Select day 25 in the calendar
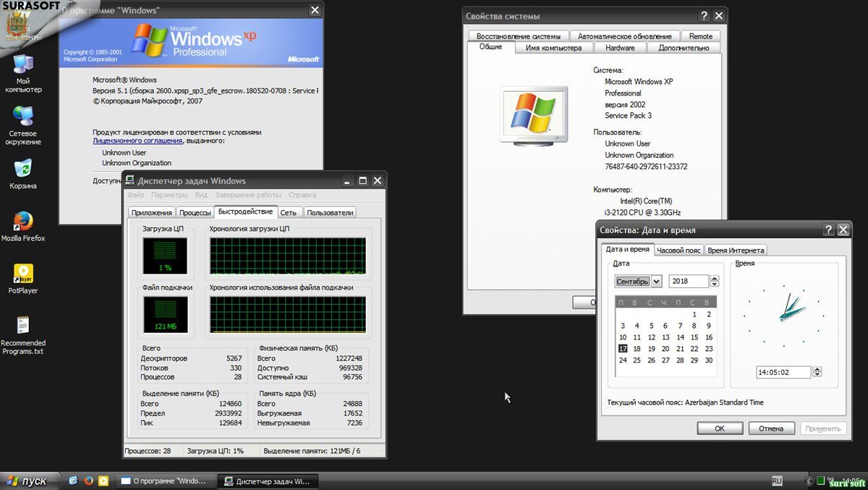 (x=637, y=360)
